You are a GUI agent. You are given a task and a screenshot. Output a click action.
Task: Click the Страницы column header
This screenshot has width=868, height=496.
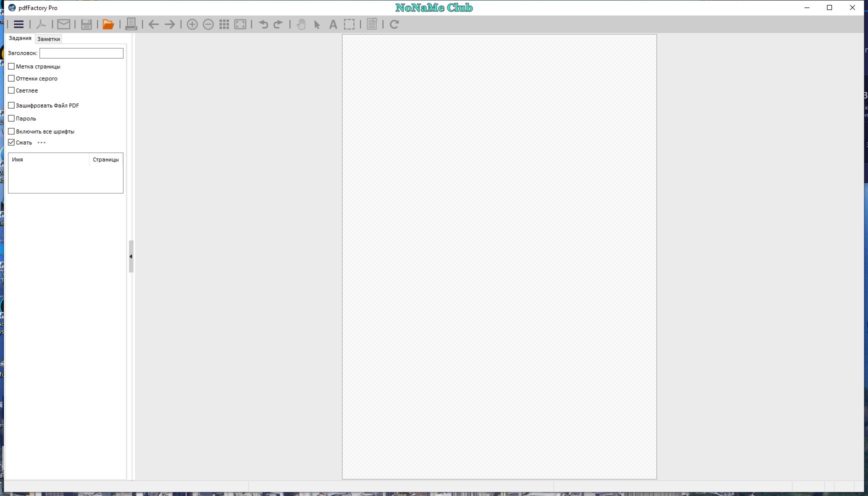click(x=106, y=159)
